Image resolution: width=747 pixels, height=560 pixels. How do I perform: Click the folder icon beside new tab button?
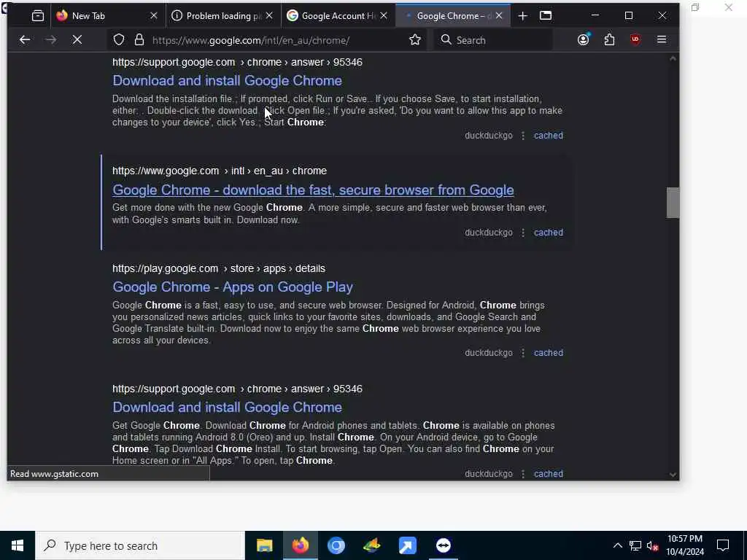coord(546,16)
